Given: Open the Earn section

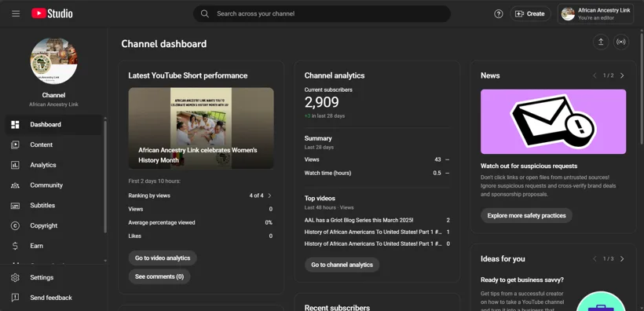Looking at the screenshot, I should [53, 246].
